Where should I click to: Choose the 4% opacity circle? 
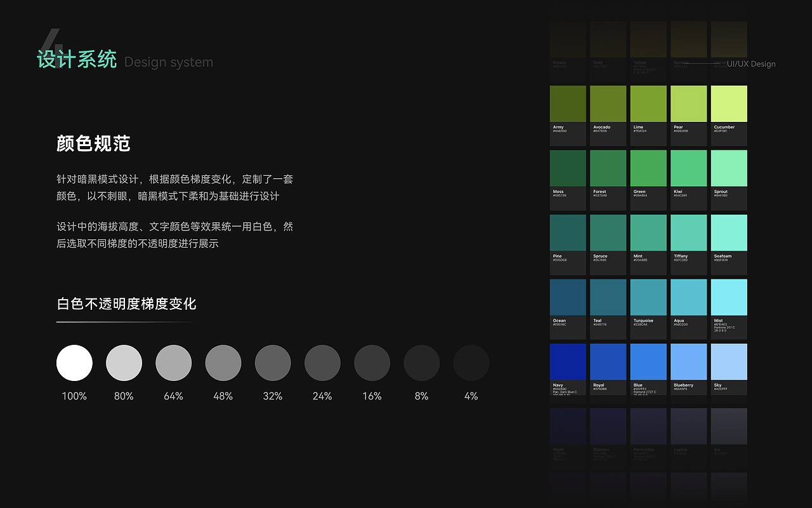click(x=471, y=363)
